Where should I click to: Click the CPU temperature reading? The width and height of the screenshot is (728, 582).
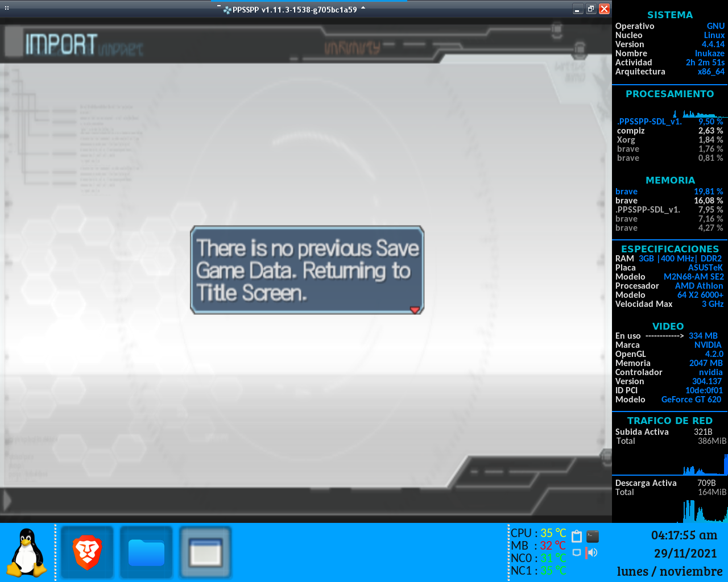[x=538, y=533]
